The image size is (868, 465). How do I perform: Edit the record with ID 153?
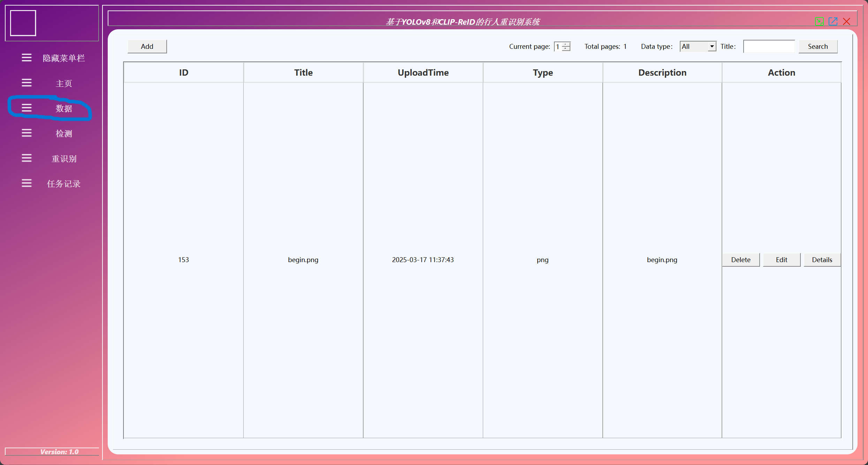[x=782, y=260]
